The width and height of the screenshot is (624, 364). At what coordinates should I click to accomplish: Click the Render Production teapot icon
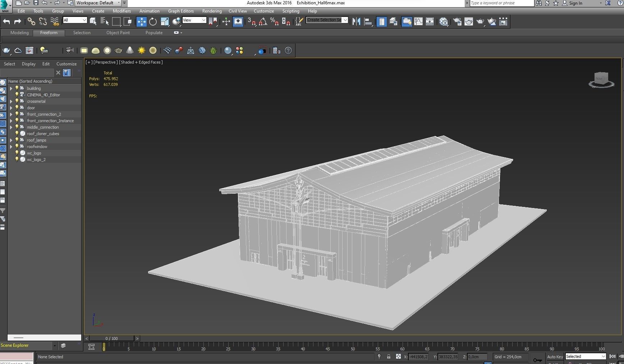coord(480,22)
